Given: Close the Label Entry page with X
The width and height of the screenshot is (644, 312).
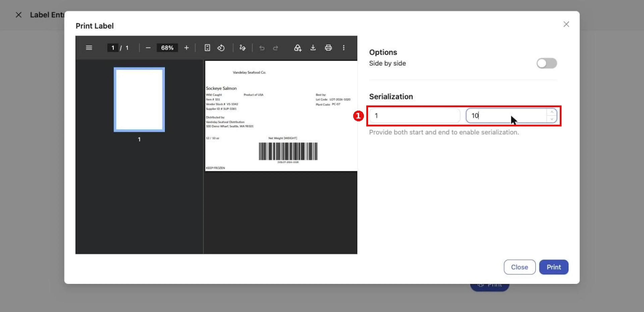Looking at the screenshot, I should [x=18, y=15].
